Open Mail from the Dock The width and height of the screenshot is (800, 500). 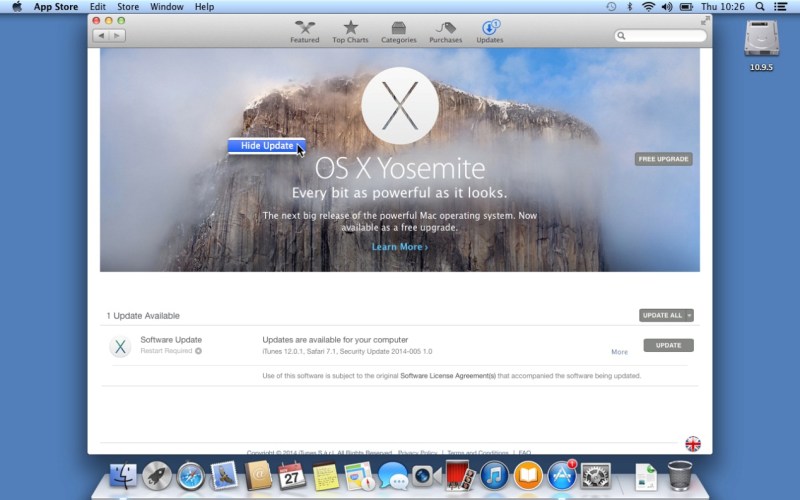(224, 475)
